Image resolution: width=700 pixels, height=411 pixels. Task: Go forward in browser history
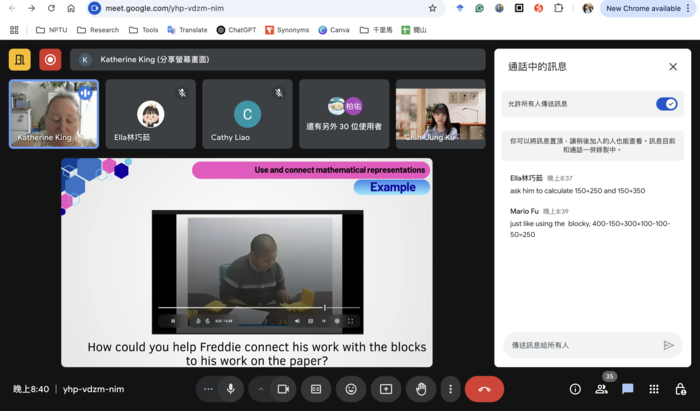[x=31, y=8]
